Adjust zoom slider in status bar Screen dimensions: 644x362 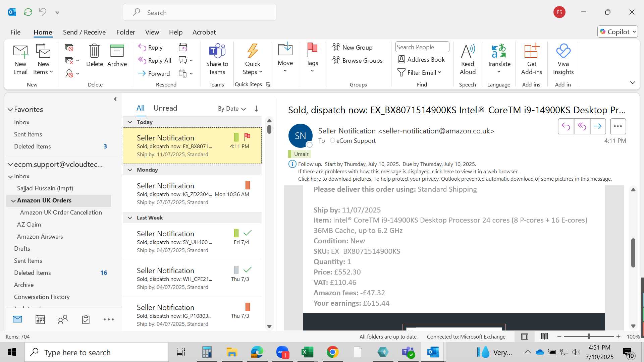click(589, 336)
